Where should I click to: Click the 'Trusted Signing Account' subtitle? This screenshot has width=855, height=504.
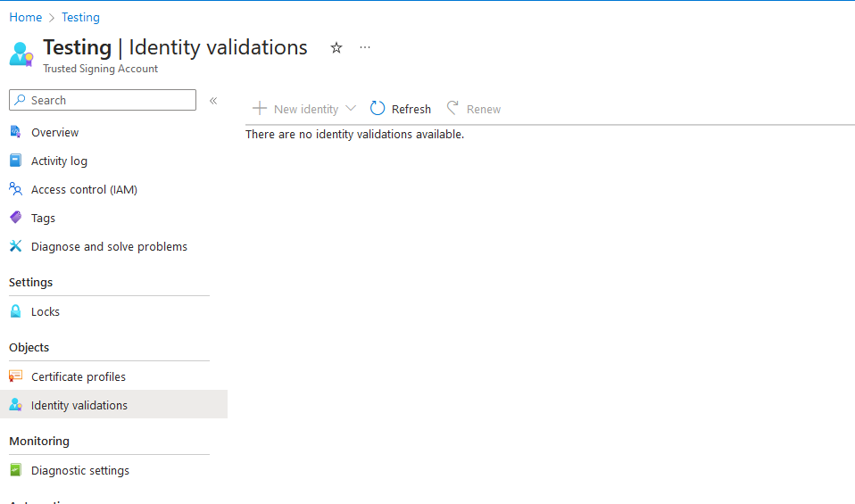100,69
